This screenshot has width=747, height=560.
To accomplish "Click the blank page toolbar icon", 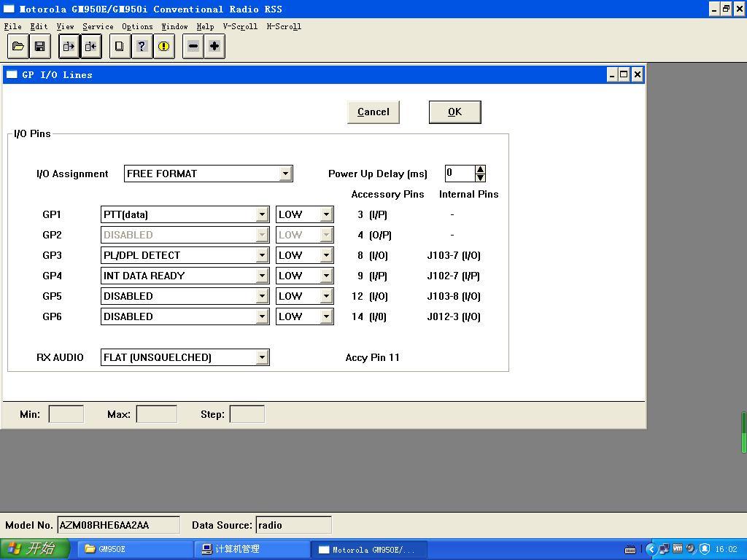I will pyautogui.click(x=120, y=46).
